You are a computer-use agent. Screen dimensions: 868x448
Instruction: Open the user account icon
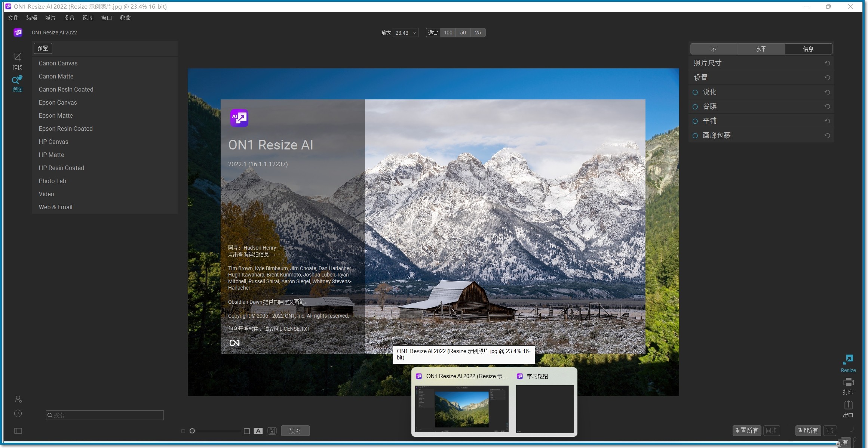[18, 399]
